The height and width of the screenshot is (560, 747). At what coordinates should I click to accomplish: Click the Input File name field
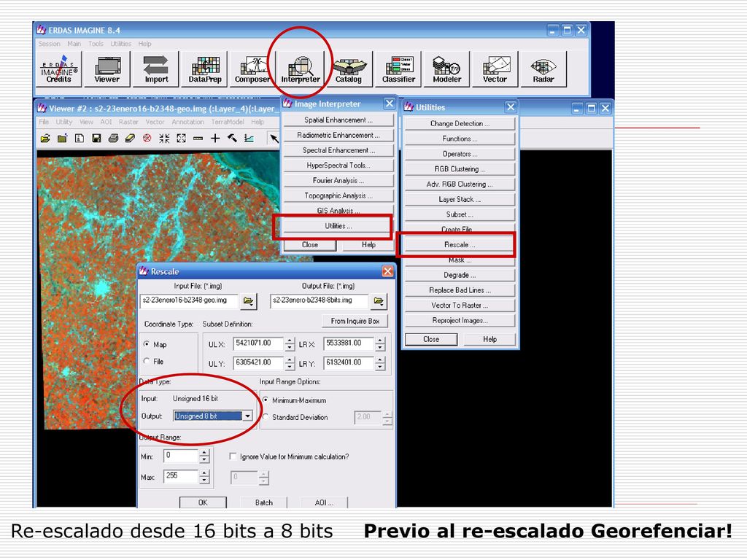(189, 300)
